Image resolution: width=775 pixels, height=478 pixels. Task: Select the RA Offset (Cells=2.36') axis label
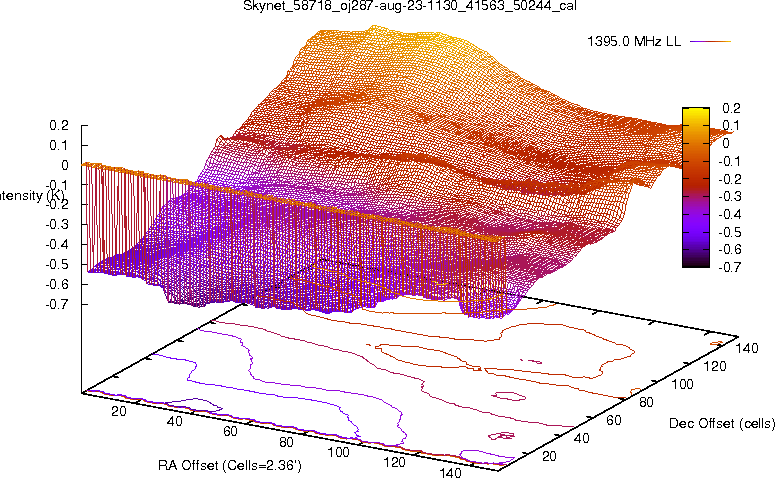[230, 465]
